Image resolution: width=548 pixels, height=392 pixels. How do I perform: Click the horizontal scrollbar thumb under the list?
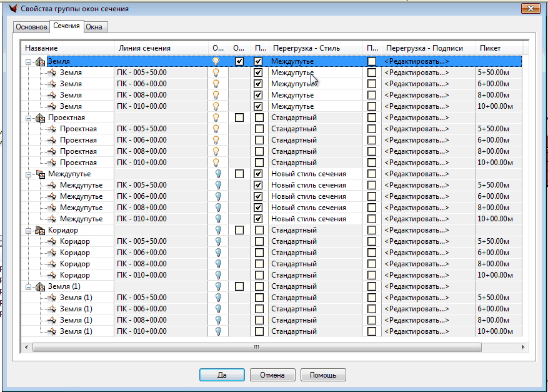tap(256, 346)
